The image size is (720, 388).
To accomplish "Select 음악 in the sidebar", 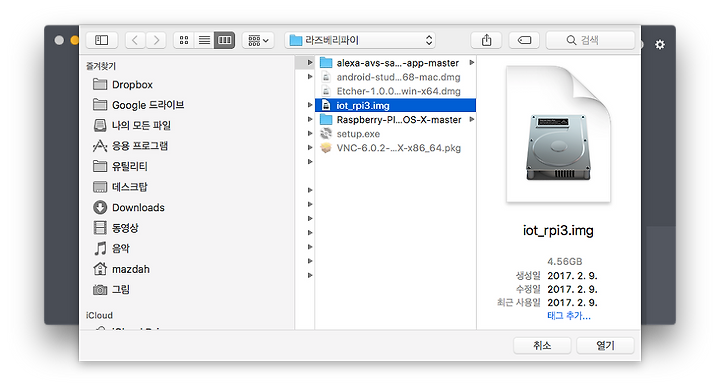I will click(121, 248).
